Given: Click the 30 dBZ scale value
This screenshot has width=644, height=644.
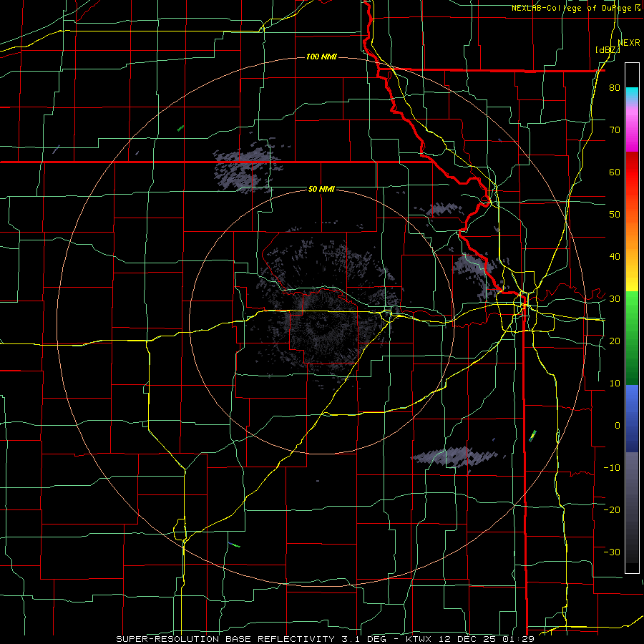Looking at the screenshot, I should click(615, 299).
